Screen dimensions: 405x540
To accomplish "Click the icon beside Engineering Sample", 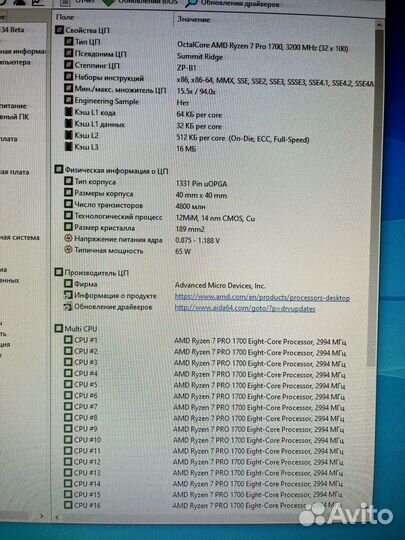I will point(69,101).
